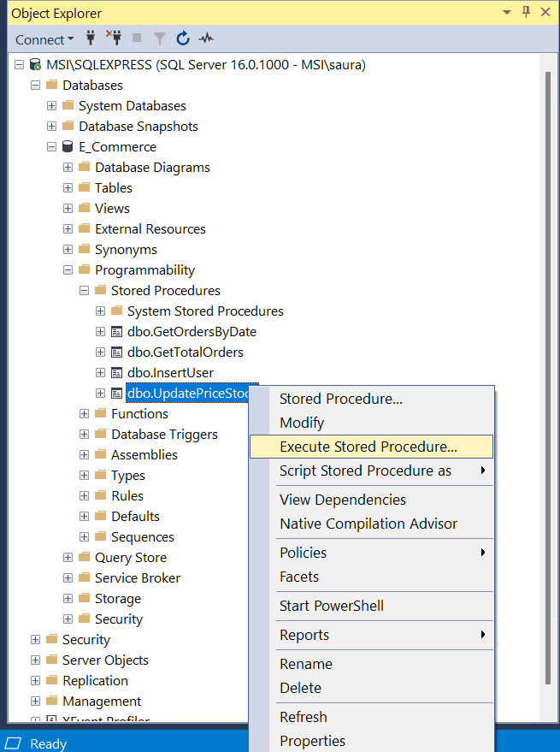Click the server icon beside MSI\SQLEXPRESS
Screen dimensions: 560x752
pyautogui.click(x=36, y=64)
